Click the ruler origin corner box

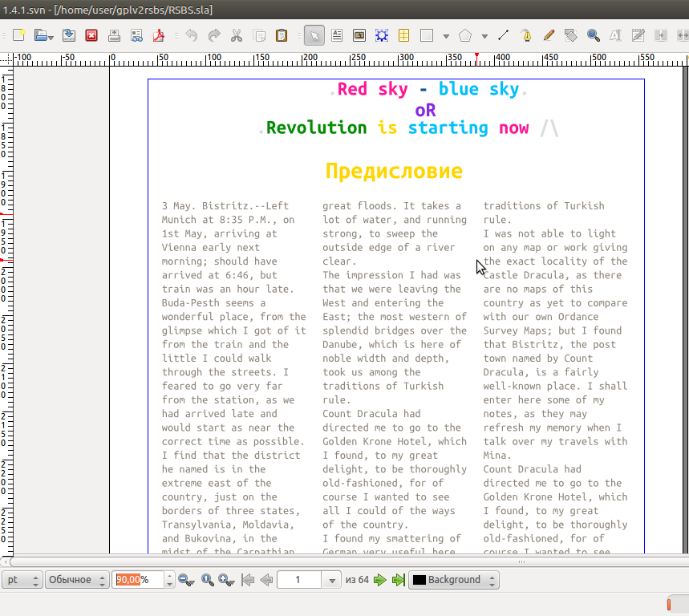coord(6,59)
